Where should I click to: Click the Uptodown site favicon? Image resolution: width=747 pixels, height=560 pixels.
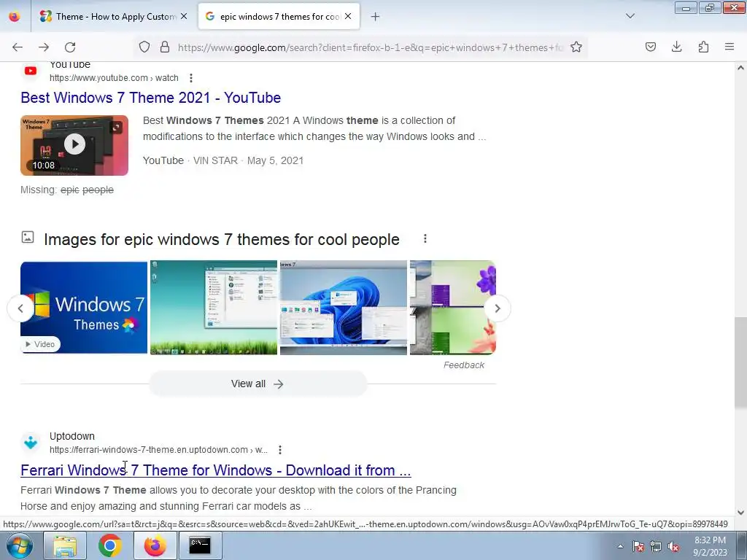pyautogui.click(x=31, y=443)
